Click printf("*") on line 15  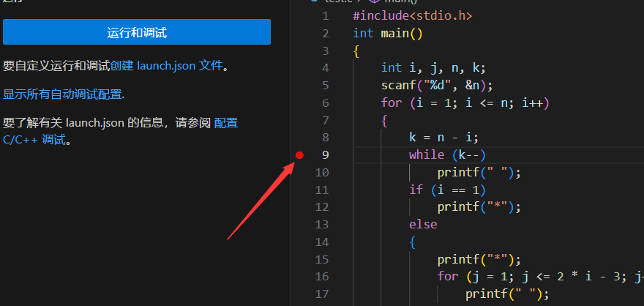479,260
